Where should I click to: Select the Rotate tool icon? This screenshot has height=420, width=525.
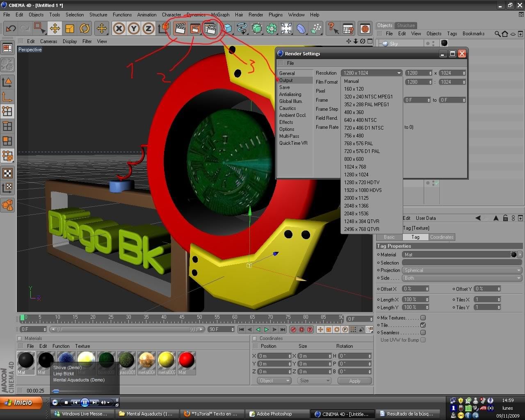84,28
